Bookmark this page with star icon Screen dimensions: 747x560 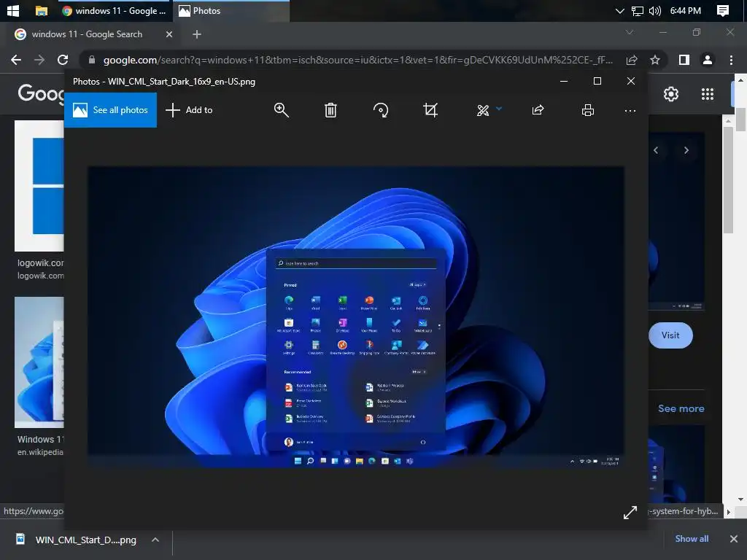[x=655, y=60]
